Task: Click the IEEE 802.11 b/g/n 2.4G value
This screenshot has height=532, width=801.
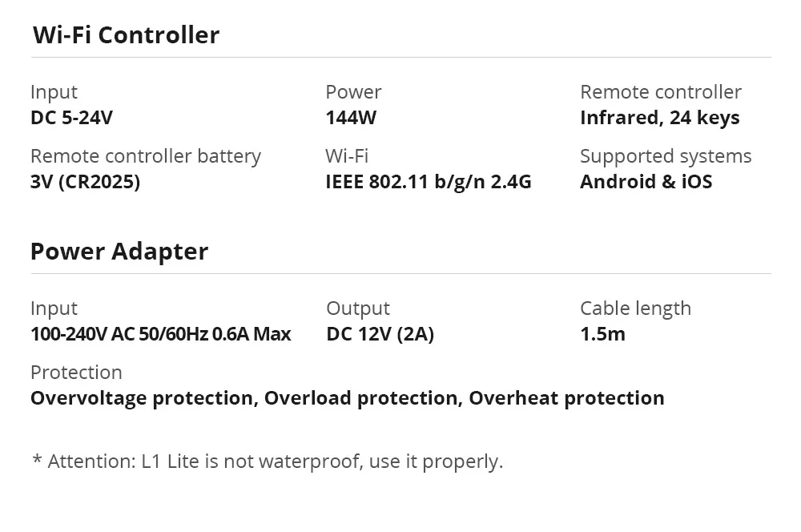Action: [x=429, y=182]
